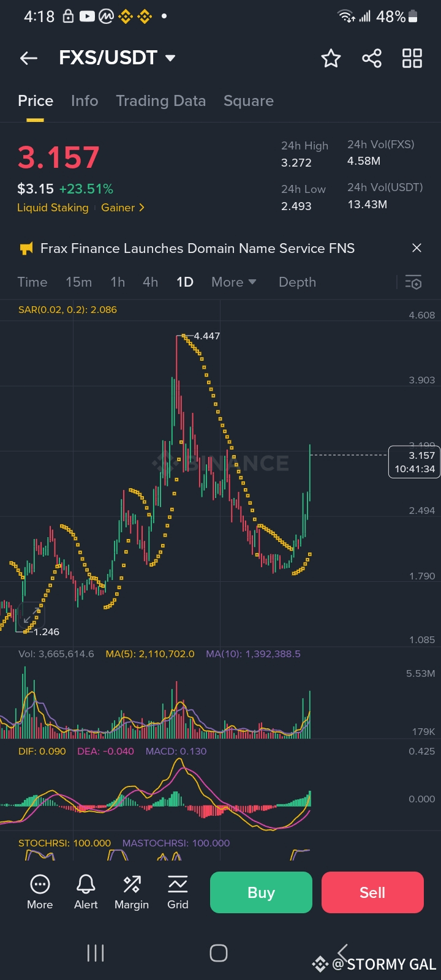Image resolution: width=441 pixels, height=980 pixels.
Task: Switch to the Price tab
Action: pyautogui.click(x=36, y=101)
